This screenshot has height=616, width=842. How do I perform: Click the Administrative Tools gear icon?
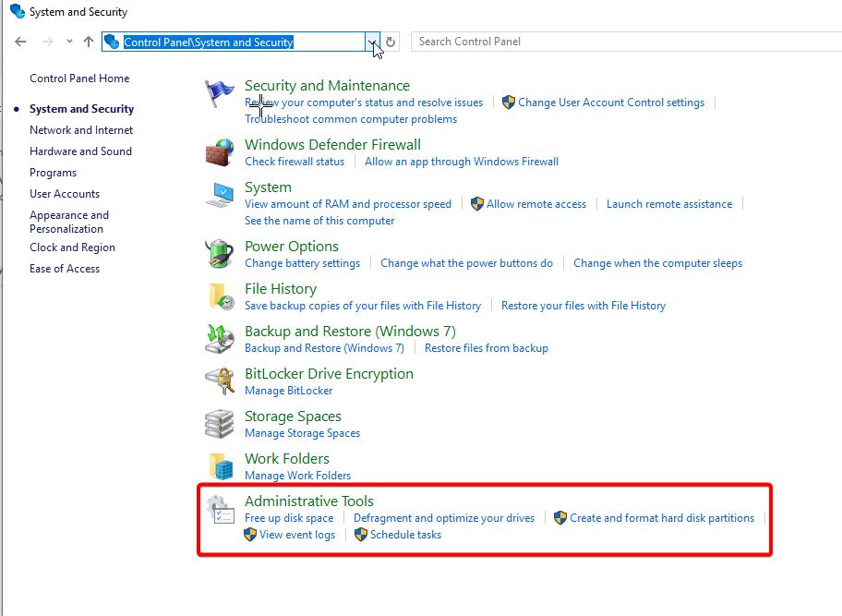pyautogui.click(x=221, y=509)
